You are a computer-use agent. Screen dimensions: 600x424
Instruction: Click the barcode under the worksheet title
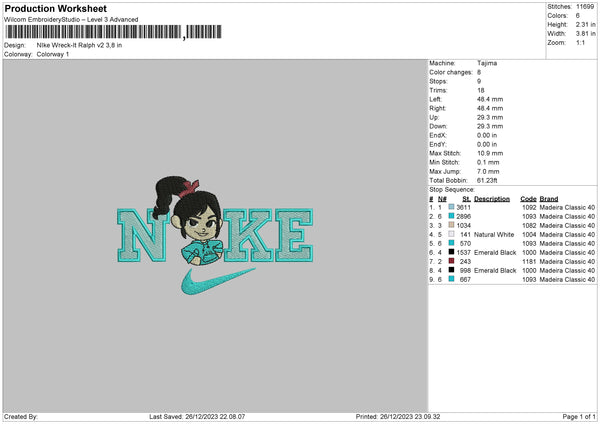(114, 32)
